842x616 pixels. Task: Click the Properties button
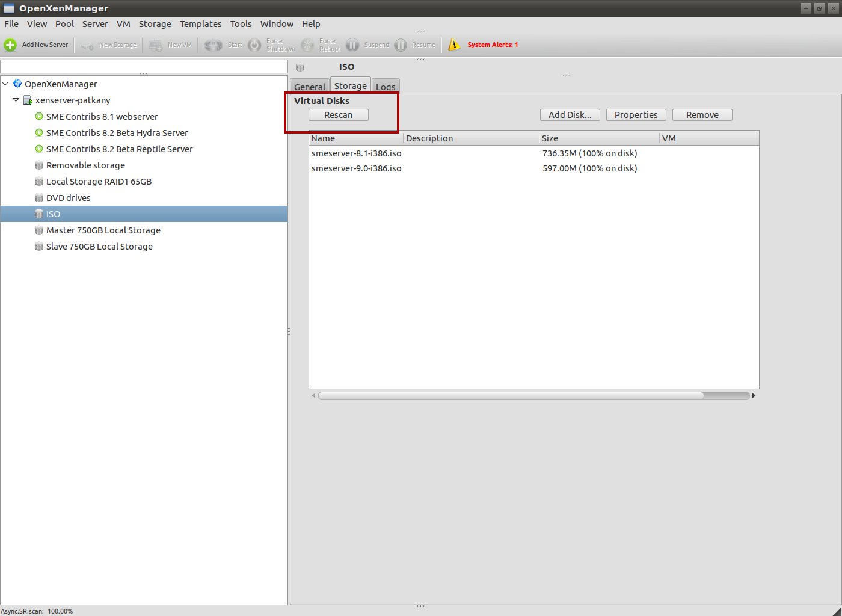tap(636, 115)
